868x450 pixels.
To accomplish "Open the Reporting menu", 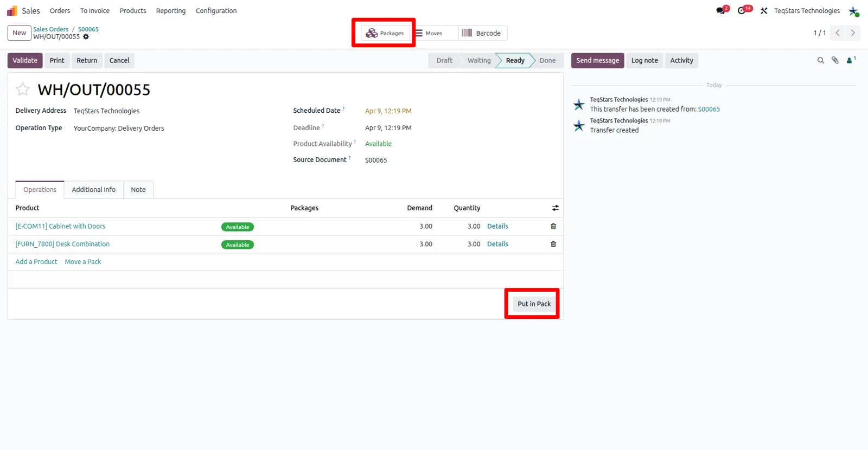I will (171, 11).
